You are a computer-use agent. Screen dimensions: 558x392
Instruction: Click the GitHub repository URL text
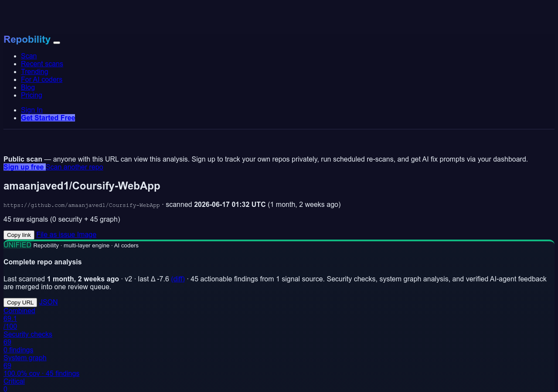click(82, 205)
